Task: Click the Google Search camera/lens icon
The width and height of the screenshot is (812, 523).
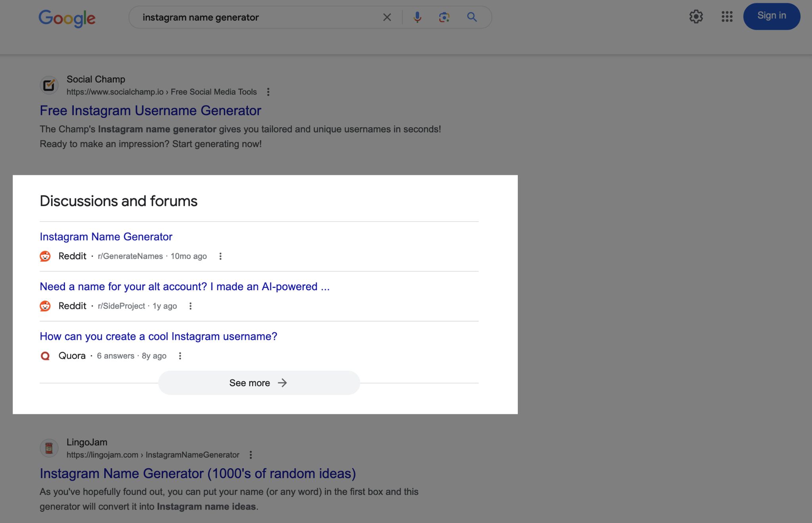Action: coord(443,17)
